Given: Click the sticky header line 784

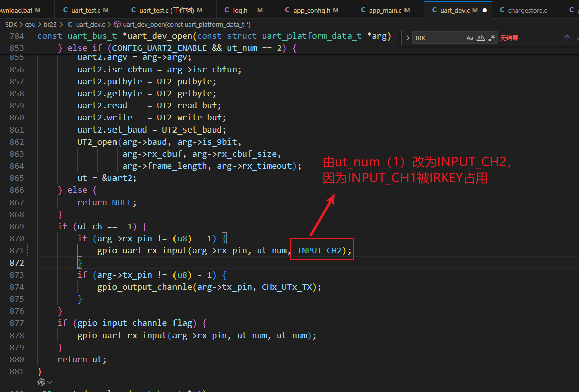Looking at the screenshot, I should (x=214, y=36).
